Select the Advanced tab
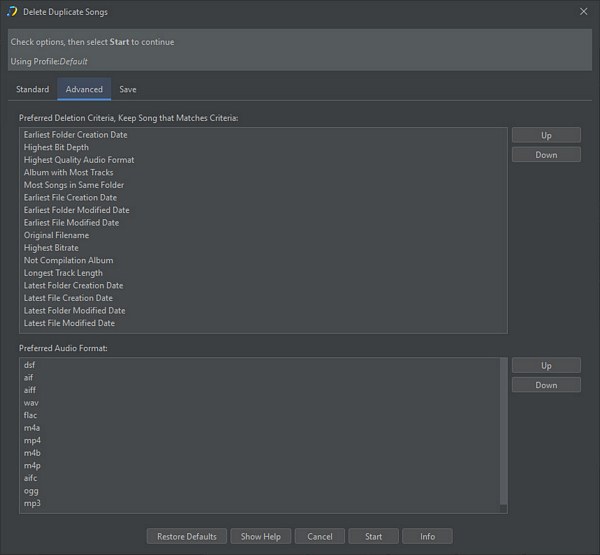The width and height of the screenshot is (600, 555). [84, 89]
